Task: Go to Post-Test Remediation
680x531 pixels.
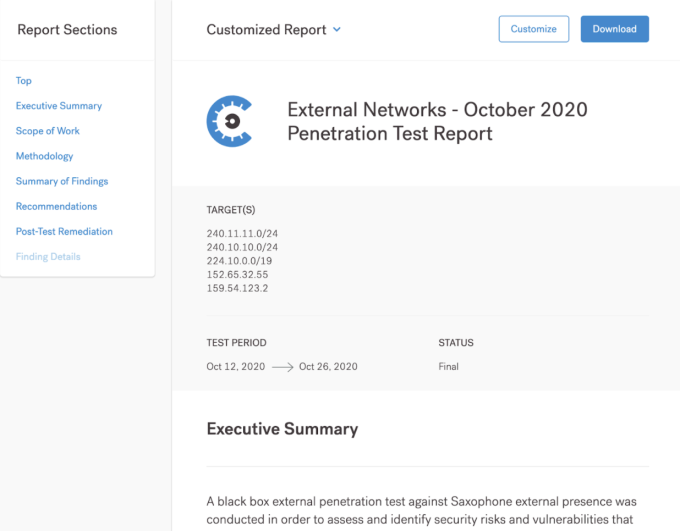Action: (64, 232)
